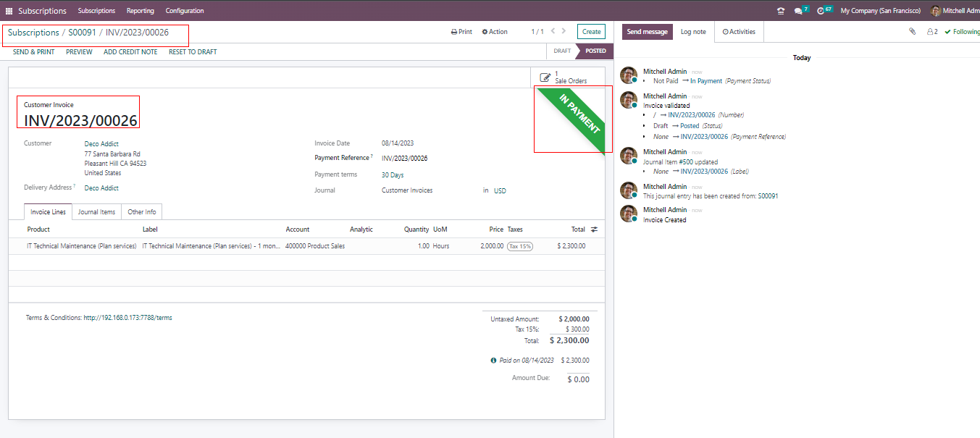Screen dimensions: 980x438
Task: Go to next record arrow
Action: pyautogui.click(x=565, y=31)
